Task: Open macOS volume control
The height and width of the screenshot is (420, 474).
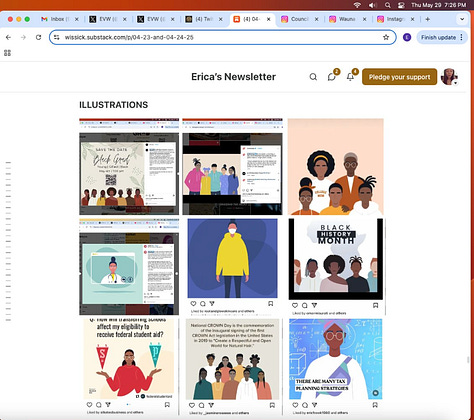Action: tap(372, 5)
